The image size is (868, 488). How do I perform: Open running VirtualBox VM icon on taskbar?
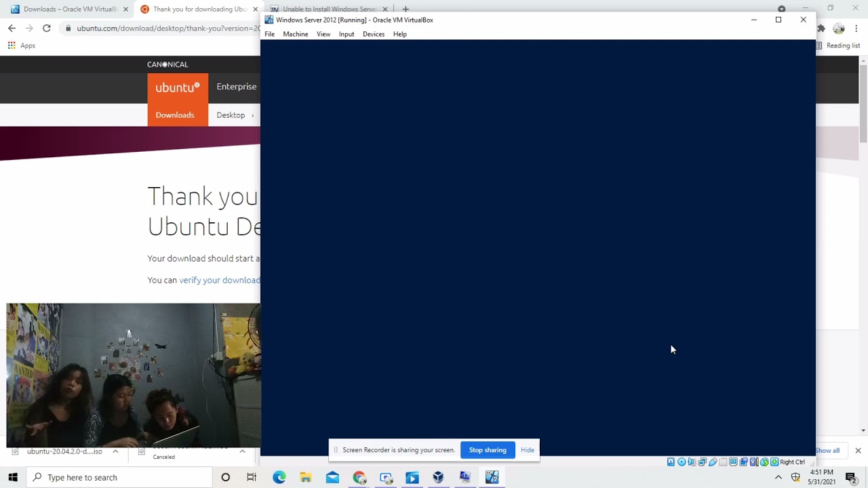(492, 477)
